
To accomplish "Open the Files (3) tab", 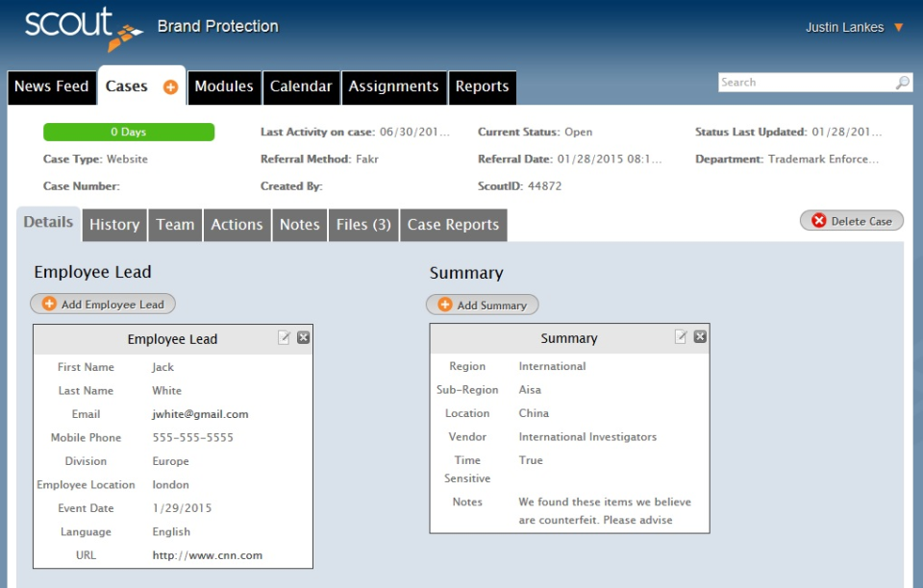I will (362, 224).
